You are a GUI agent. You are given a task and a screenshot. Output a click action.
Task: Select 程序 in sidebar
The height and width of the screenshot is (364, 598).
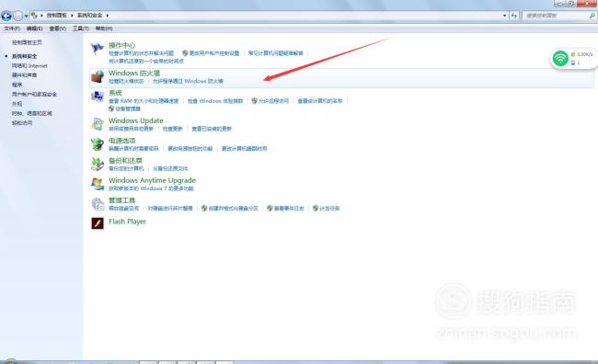[x=17, y=85]
